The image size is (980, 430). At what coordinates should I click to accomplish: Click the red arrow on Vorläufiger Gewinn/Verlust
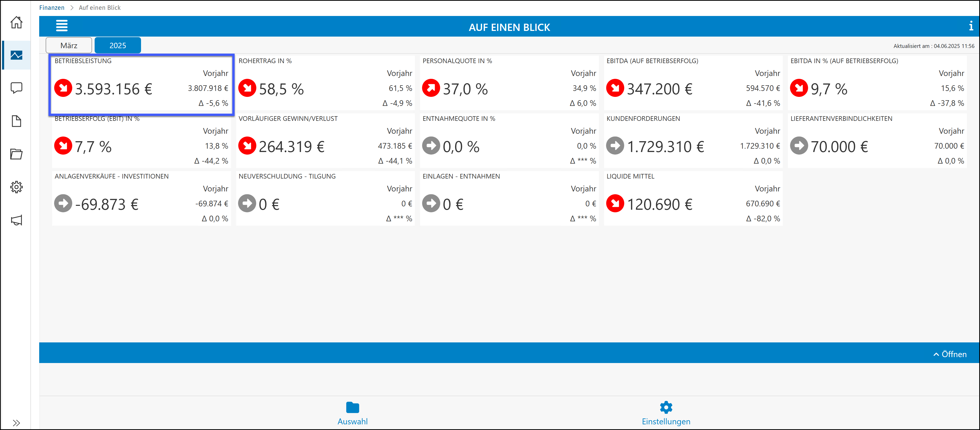coord(247,146)
